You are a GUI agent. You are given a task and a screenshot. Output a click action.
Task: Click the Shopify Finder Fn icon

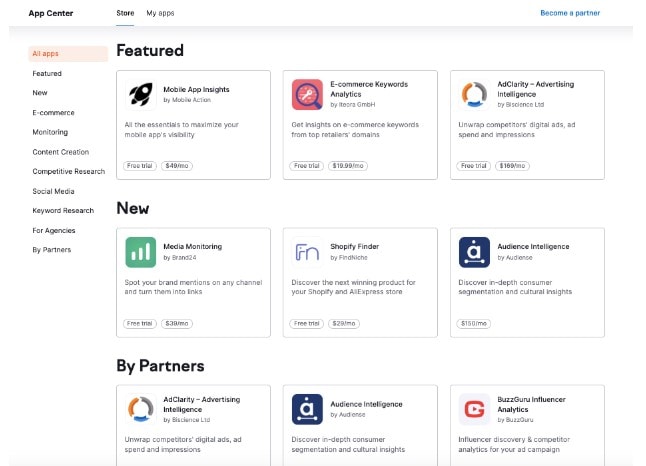307,252
